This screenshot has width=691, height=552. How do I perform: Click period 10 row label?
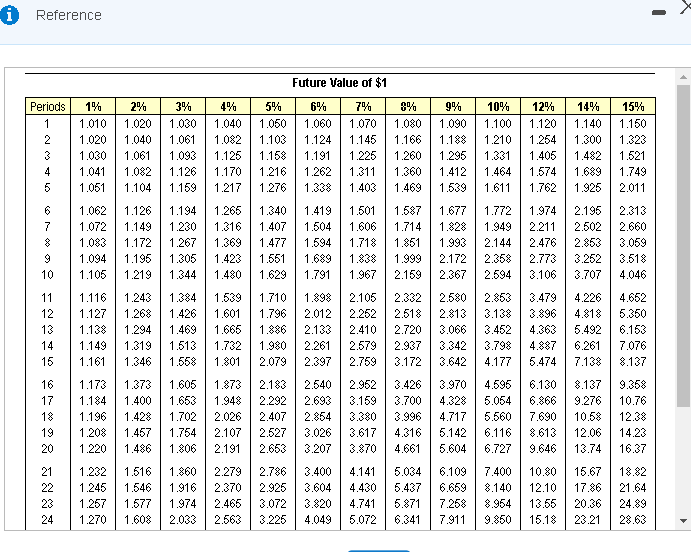point(47,275)
